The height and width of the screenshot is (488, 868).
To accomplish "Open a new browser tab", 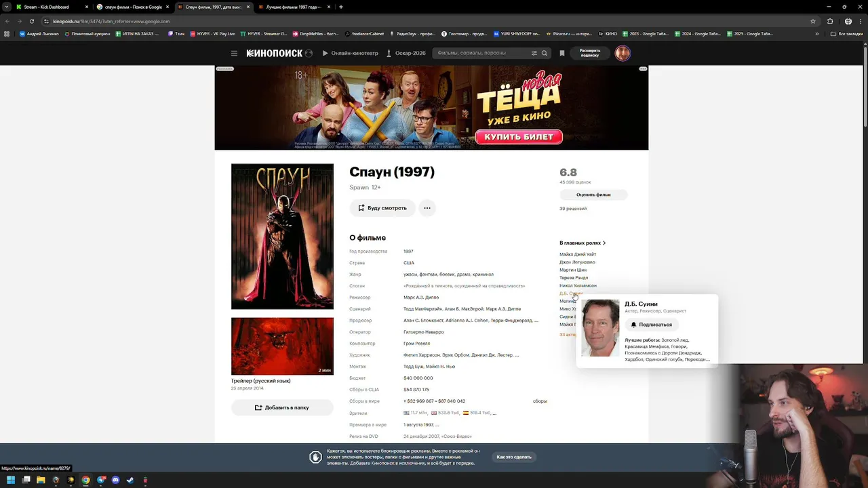I will [340, 7].
